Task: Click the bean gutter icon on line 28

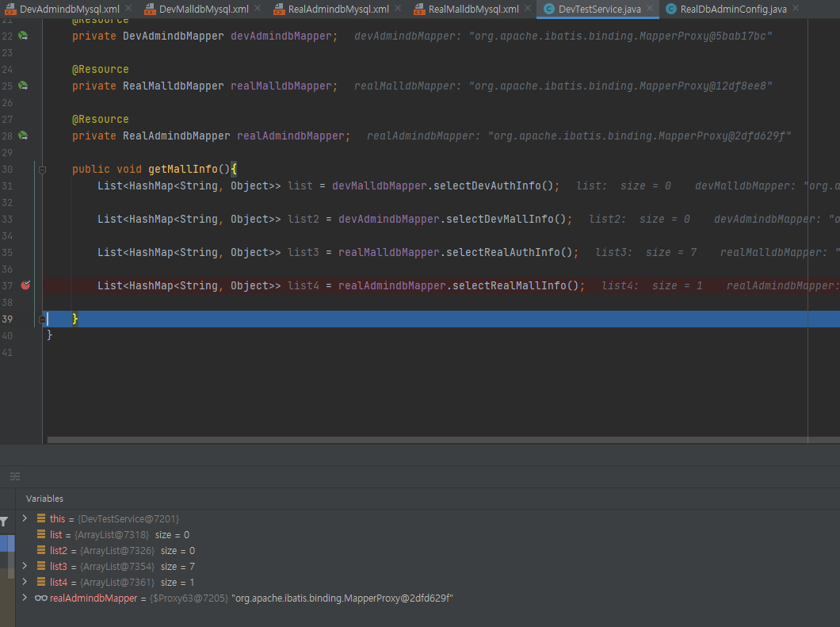Action: (23, 136)
